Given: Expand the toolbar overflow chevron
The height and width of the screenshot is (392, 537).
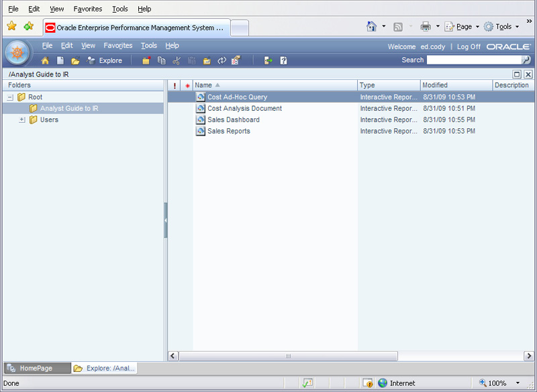Looking at the screenshot, I should pyautogui.click(x=529, y=21).
